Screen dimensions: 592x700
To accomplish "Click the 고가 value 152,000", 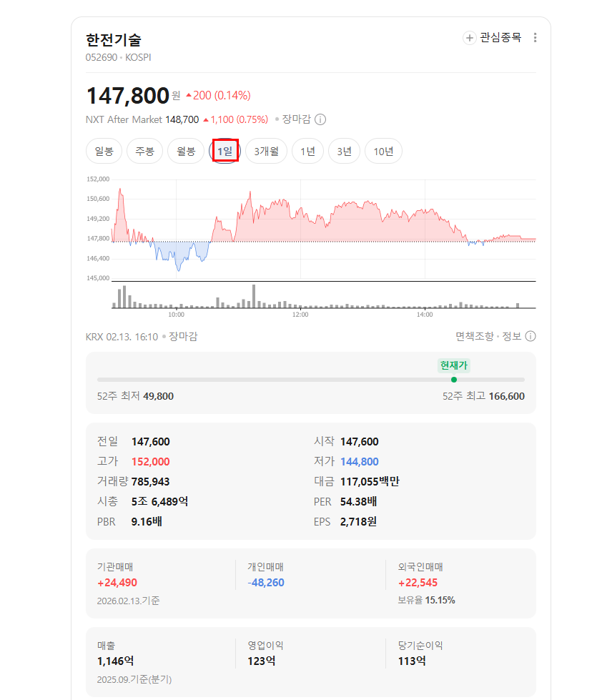I will click(150, 462).
